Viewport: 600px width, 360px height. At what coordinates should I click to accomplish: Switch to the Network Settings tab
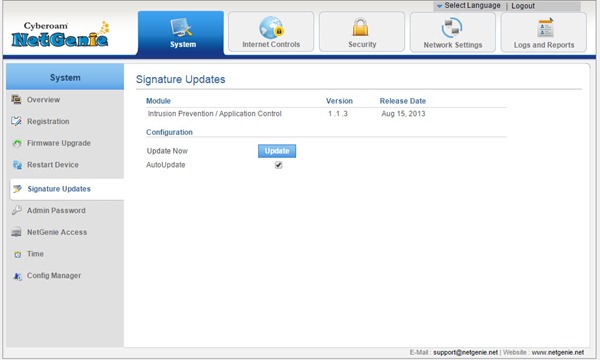click(453, 32)
